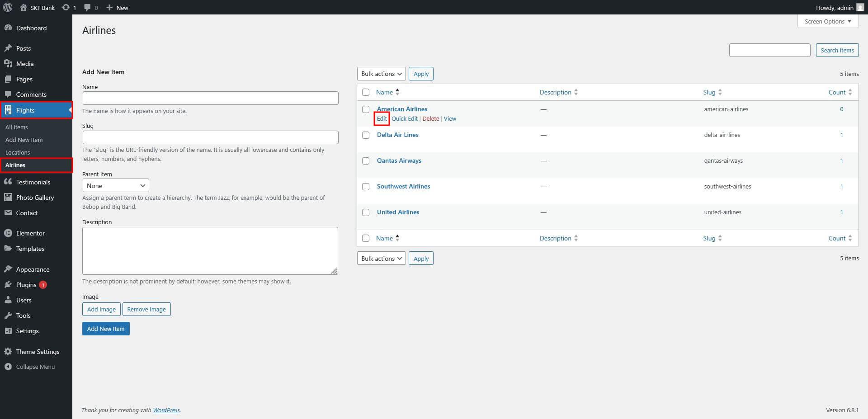Click Edit under American Airlines

pos(382,118)
